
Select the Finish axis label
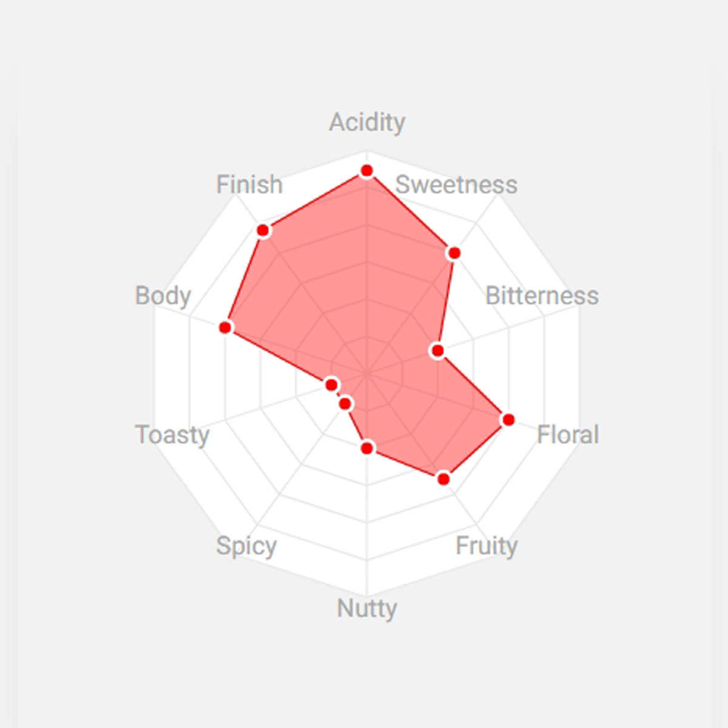click(x=249, y=184)
